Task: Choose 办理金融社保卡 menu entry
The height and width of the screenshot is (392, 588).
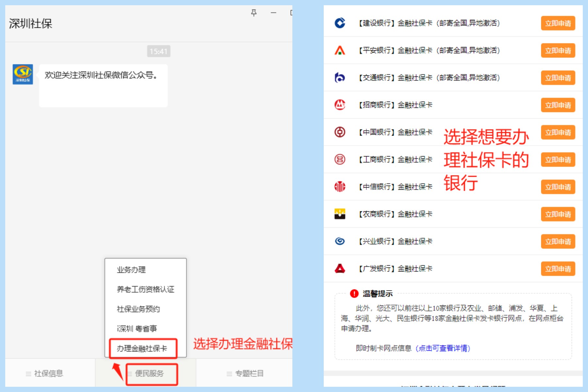Action: coord(142,348)
